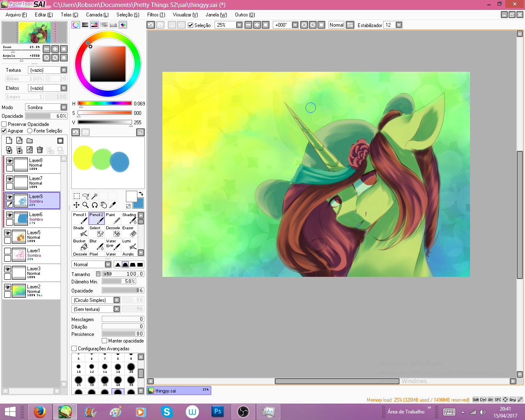Pick the Eyedropper color picker tool
Image resolution: width=525 pixels, height=420 pixels.
tap(113, 205)
